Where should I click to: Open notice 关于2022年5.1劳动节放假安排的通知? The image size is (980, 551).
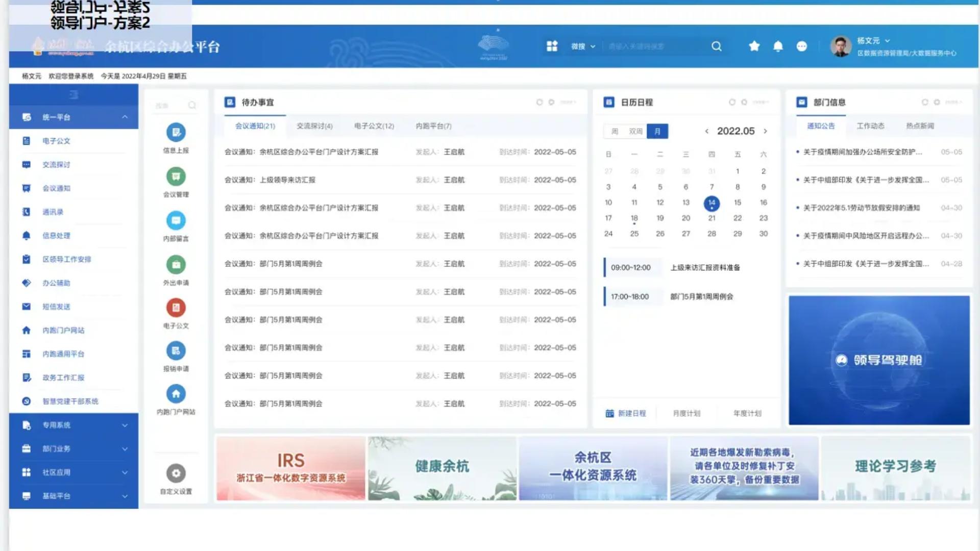pyautogui.click(x=862, y=208)
